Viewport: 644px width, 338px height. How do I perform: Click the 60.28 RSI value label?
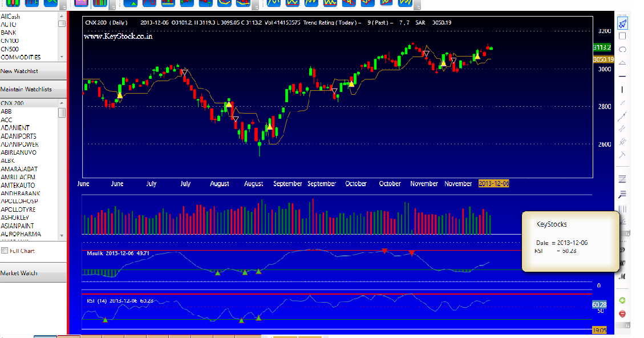pyautogui.click(x=600, y=305)
